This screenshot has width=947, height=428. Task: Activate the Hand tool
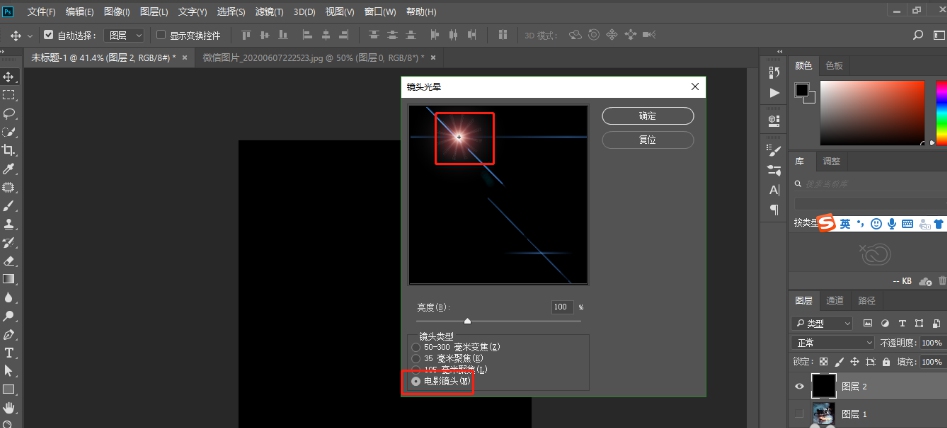click(9, 407)
